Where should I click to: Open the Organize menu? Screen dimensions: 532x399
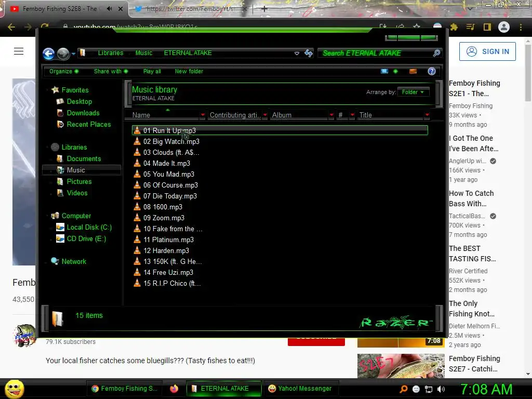64,71
